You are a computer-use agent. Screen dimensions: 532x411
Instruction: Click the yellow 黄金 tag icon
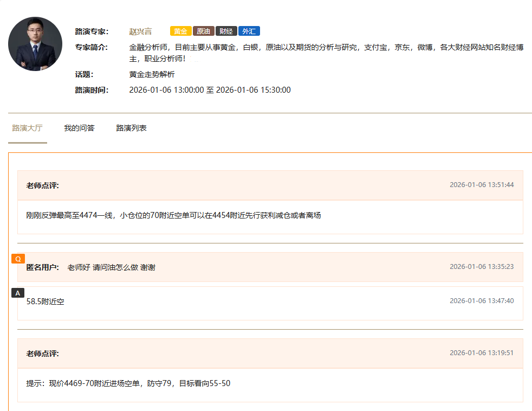(180, 31)
